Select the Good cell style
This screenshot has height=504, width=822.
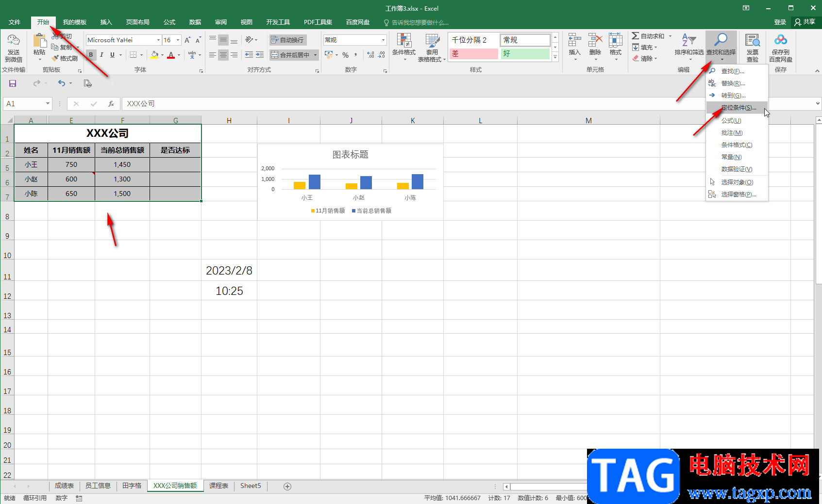[x=525, y=54]
